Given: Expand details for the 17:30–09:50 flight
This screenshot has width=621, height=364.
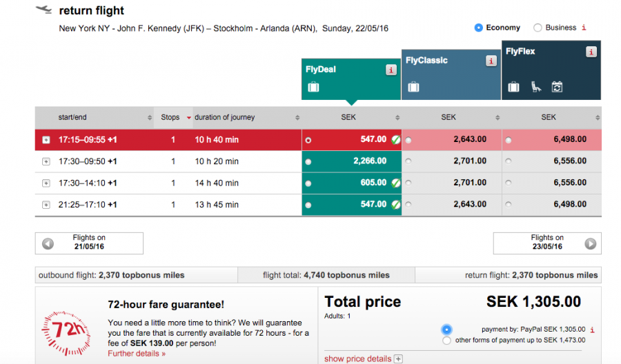Looking at the screenshot, I should [46, 161].
